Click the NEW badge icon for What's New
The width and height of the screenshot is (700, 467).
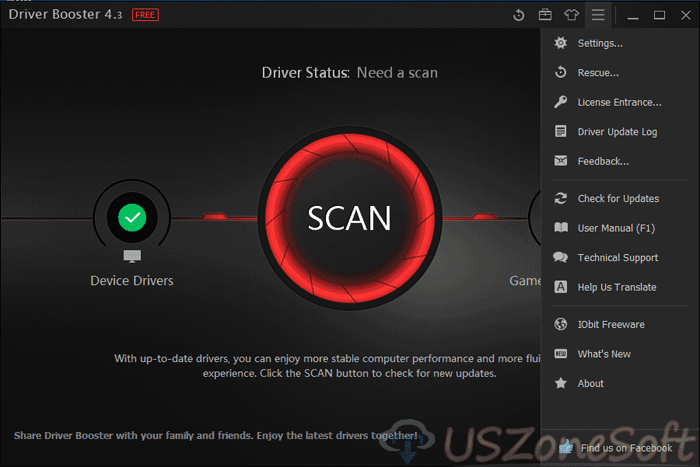[x=561, y=354]
